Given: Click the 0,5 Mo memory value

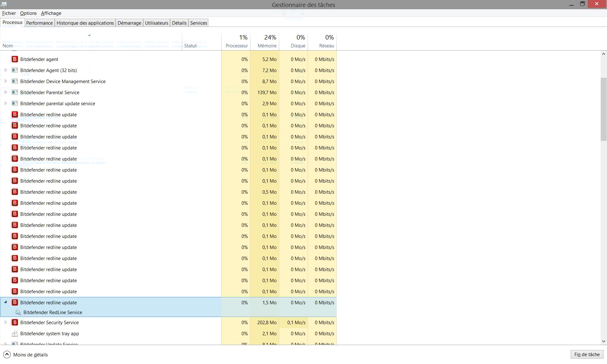Looking at the screenshot, I should click(269, 192).
